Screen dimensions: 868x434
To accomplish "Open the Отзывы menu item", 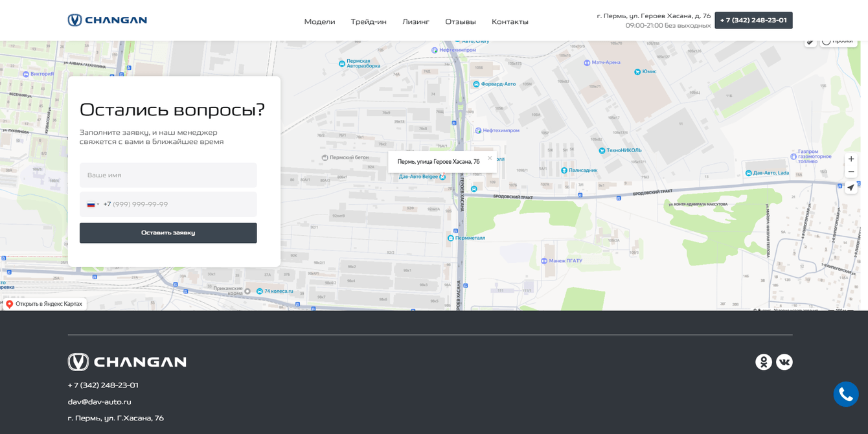I will click(461, 21).
